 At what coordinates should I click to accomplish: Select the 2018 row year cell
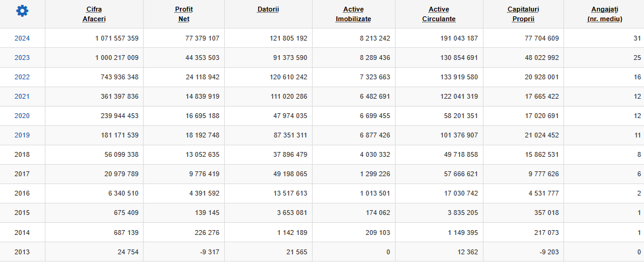click(x=22, y=155)
